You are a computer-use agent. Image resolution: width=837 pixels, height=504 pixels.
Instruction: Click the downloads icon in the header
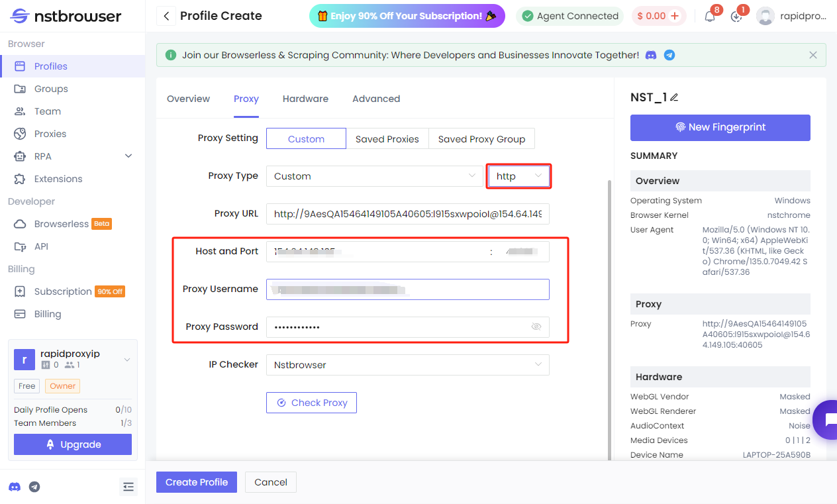click(736, 17)
